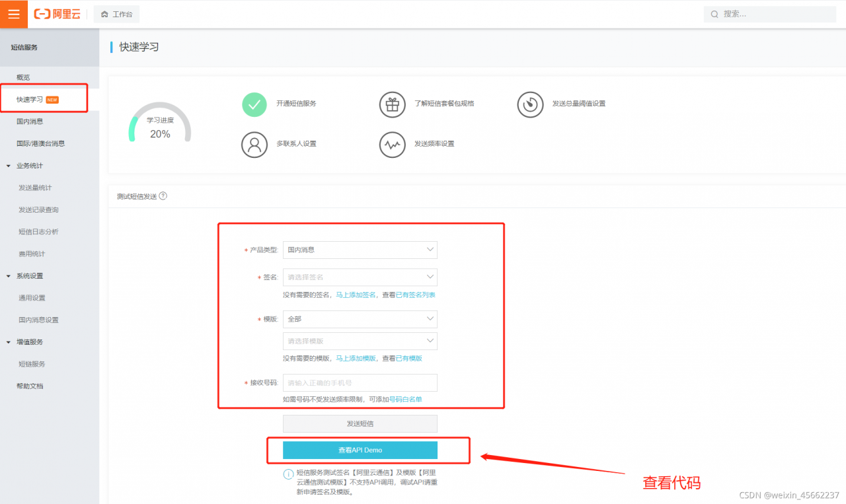Click the help icon beside 测试短信发送
Image resolution: width=846 pixels, height=504 pixels.
[x=163, y=196]
